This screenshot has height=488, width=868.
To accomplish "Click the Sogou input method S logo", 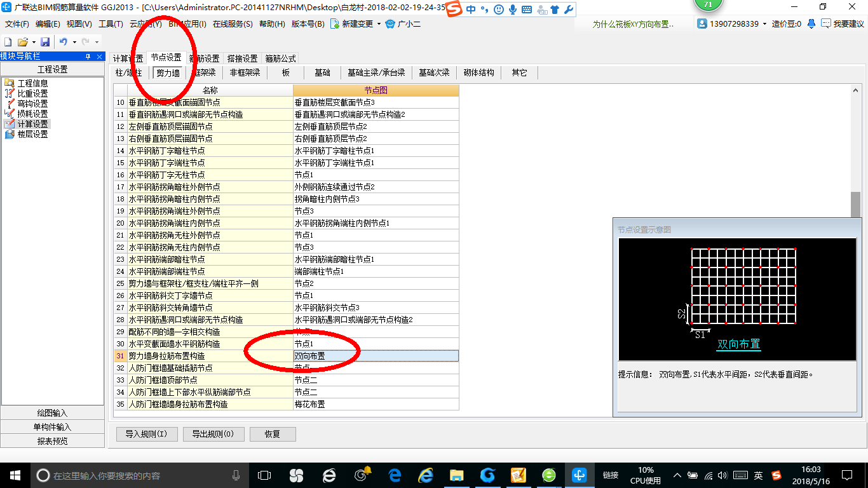I will (454, 10).
